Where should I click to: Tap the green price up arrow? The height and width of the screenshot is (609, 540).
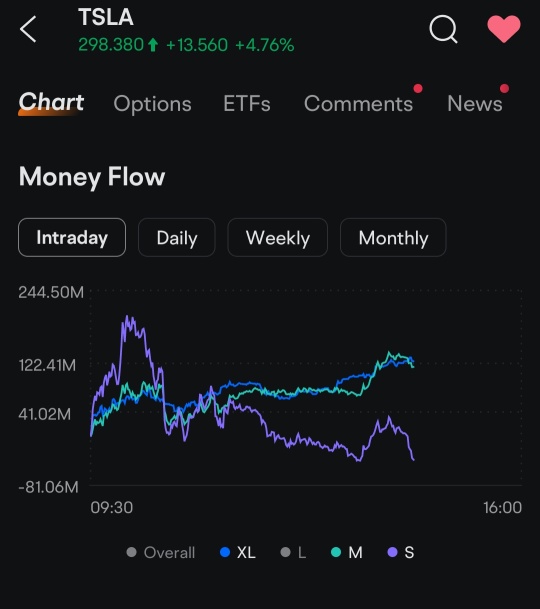pyautogui.click(x=153, y=45)
